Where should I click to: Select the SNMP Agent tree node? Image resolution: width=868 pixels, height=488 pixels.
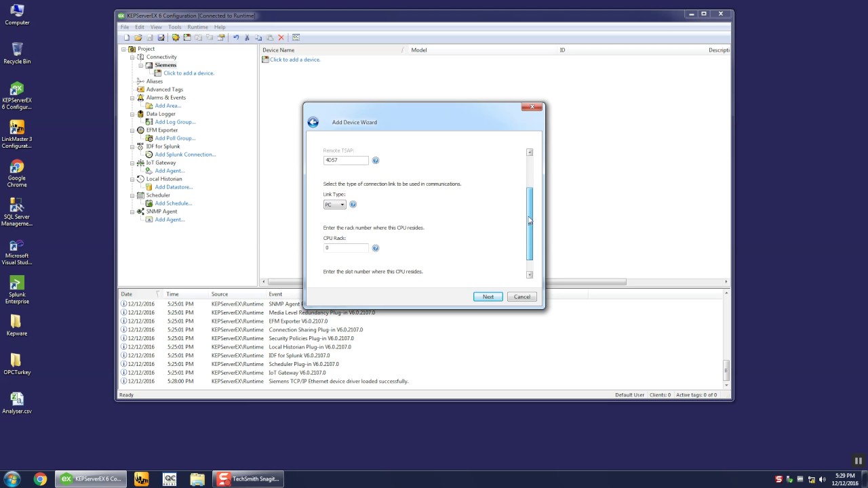coord(161,211)
